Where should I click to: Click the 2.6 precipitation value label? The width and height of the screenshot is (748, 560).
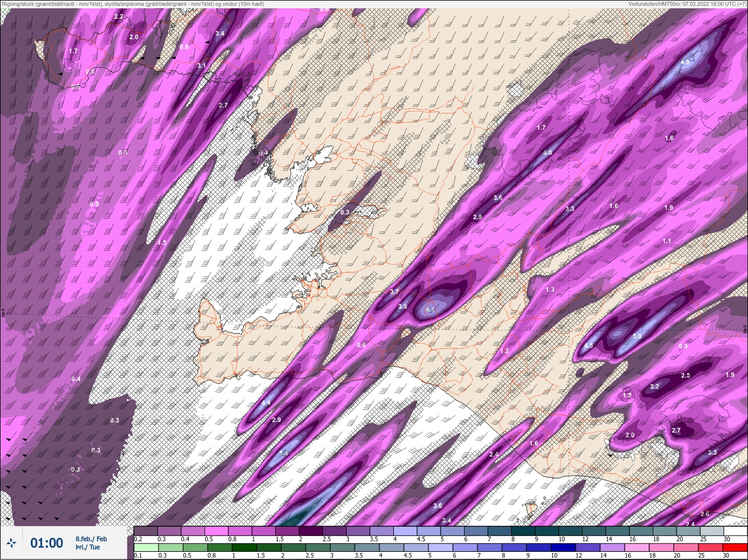pos(705,514)
